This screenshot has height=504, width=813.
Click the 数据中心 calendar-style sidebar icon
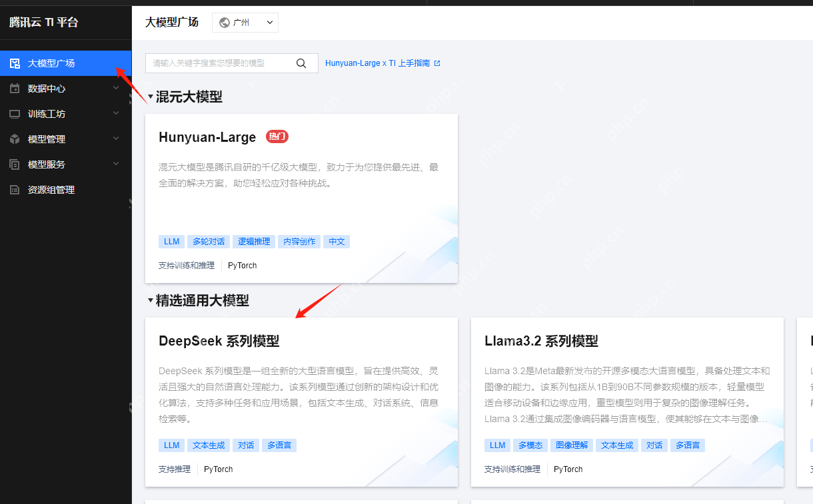pyautogui.click(x=15, y=88)
